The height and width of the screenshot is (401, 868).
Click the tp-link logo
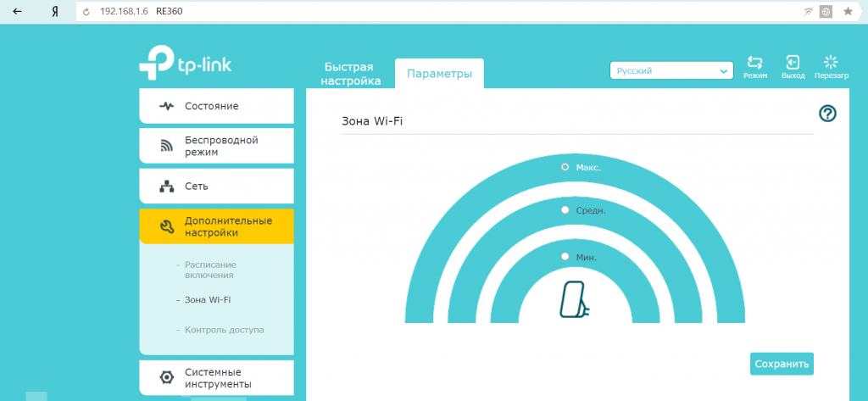[185, 66]
